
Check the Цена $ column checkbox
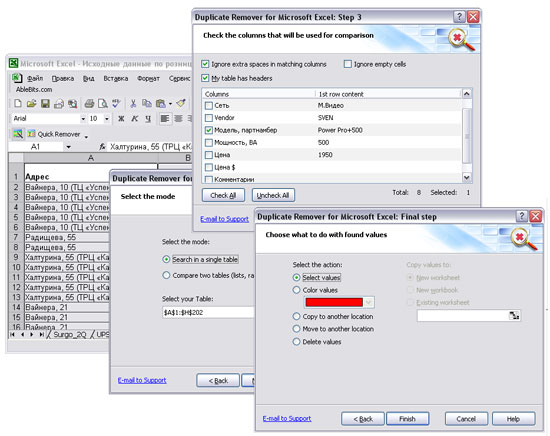tap(209, 167)
